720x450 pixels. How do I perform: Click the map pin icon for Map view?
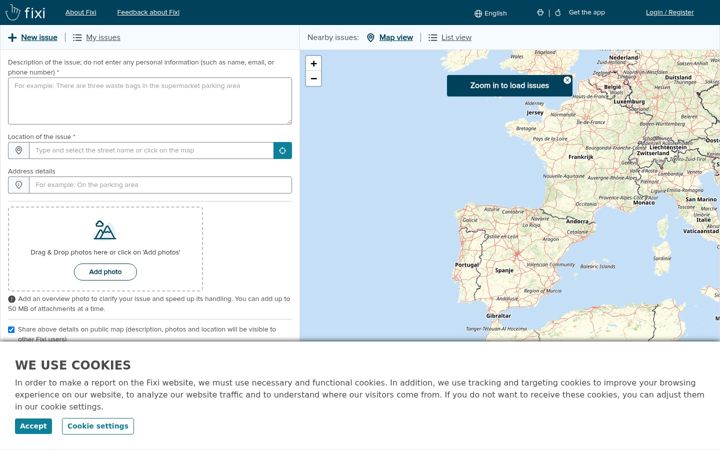click(x=371, y=37)
